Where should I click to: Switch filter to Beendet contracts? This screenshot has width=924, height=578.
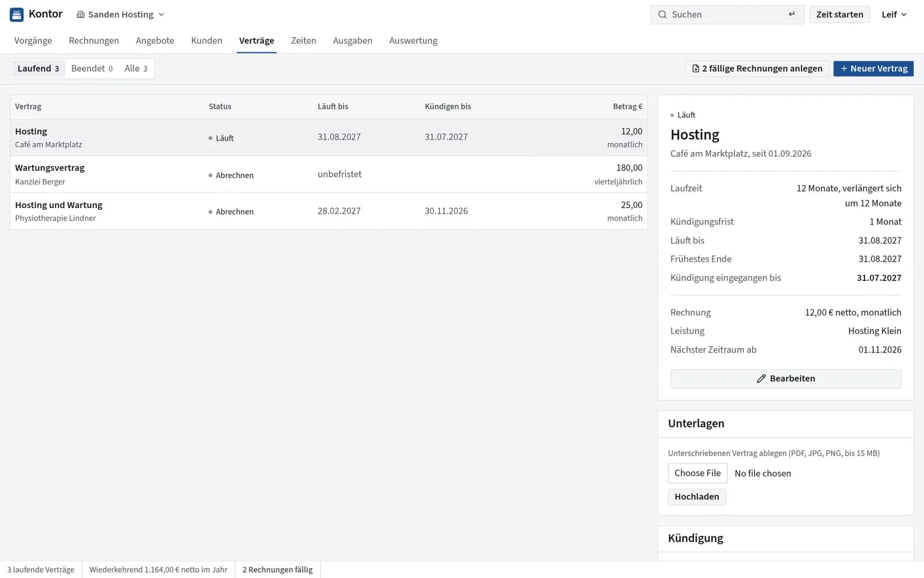(92, 69)
